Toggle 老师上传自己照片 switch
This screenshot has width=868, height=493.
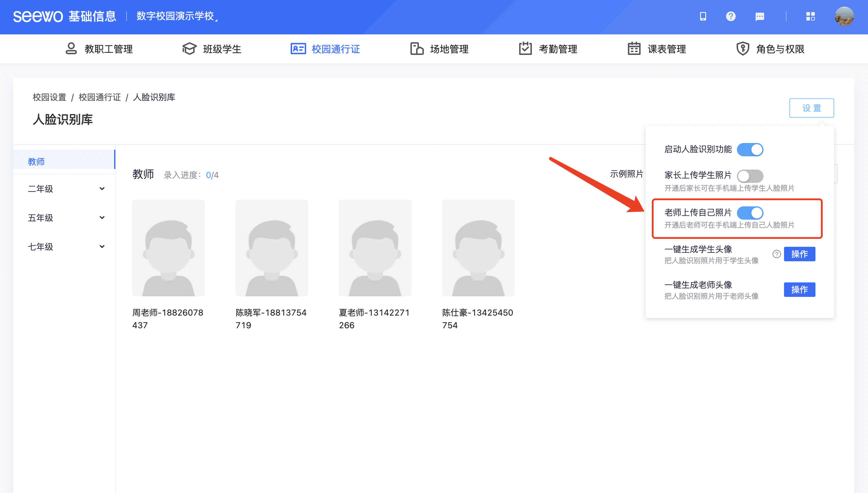[x=750, y=213]
